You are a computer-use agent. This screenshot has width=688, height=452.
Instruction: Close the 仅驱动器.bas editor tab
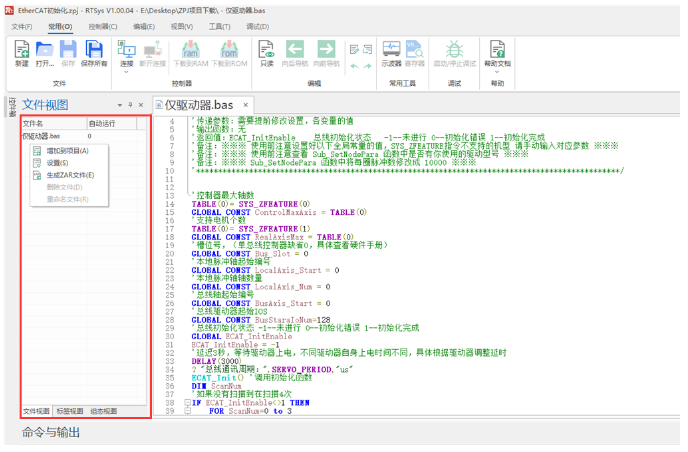246,105
